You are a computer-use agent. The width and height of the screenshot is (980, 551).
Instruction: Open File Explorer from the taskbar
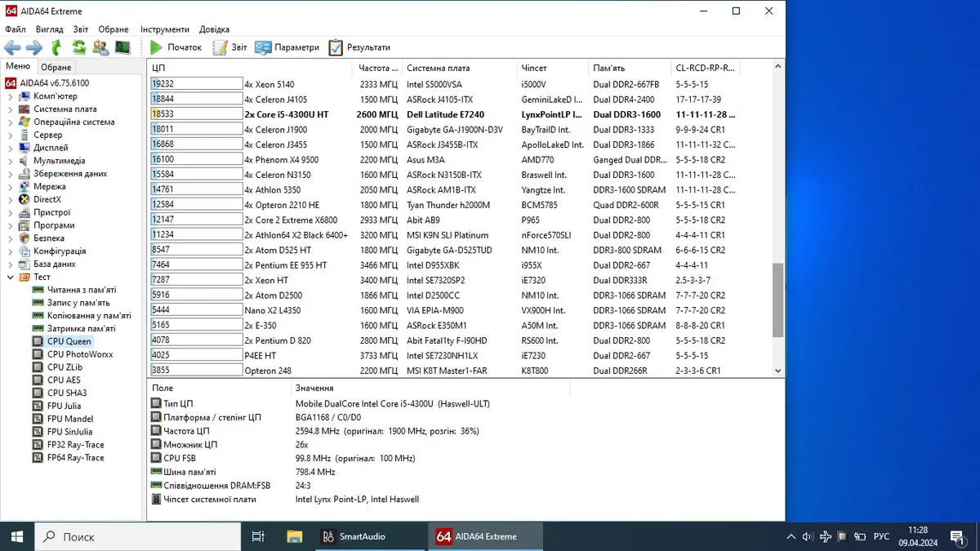coord(295,536)
